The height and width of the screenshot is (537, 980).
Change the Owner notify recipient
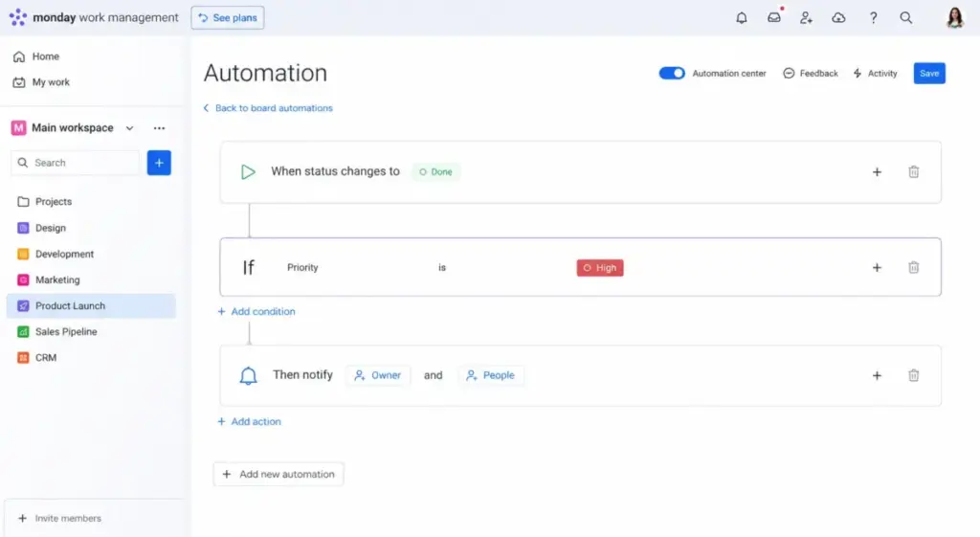(x=378, y=376)
